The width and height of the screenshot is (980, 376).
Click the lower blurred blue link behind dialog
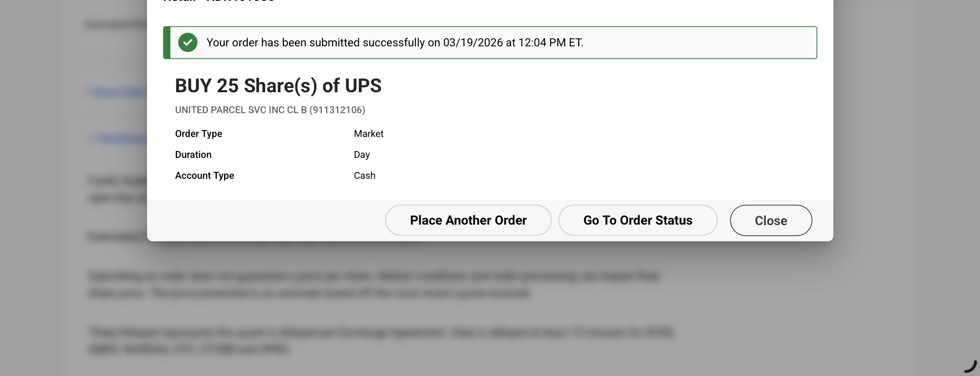119,139
